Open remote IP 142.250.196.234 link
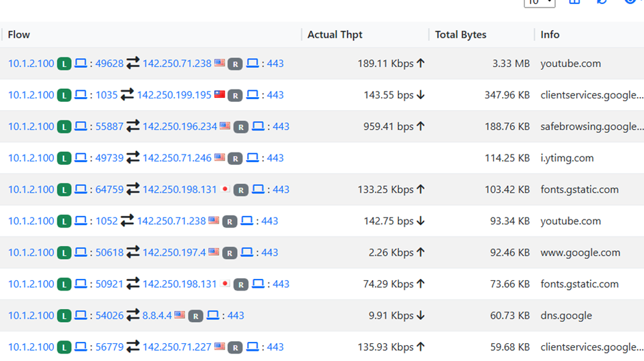644x361 pixels. click(x=180, y=126)
